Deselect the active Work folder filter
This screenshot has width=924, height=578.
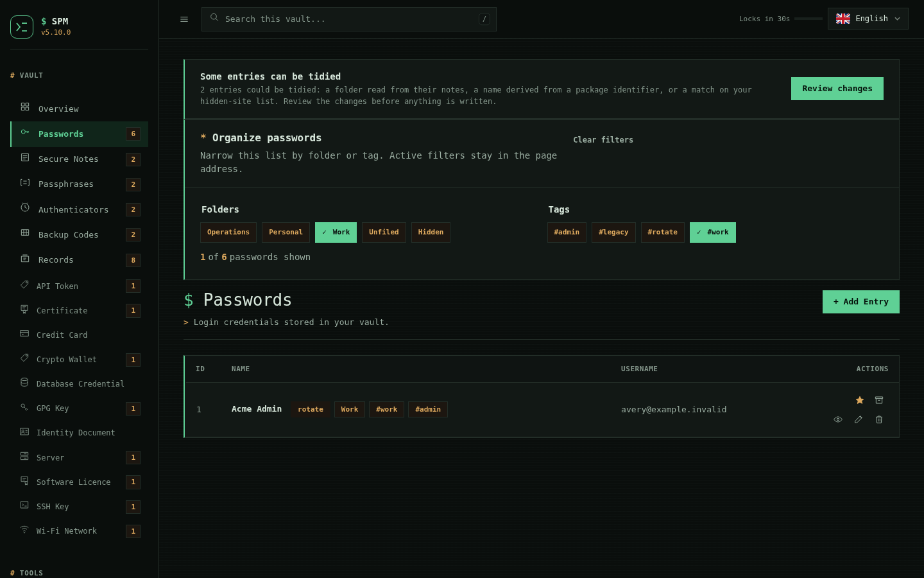tap(336, 232)
